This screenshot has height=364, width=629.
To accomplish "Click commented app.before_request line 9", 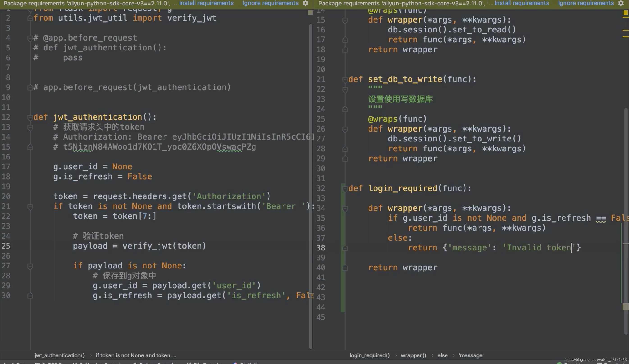I will click(x=132, y=87).
